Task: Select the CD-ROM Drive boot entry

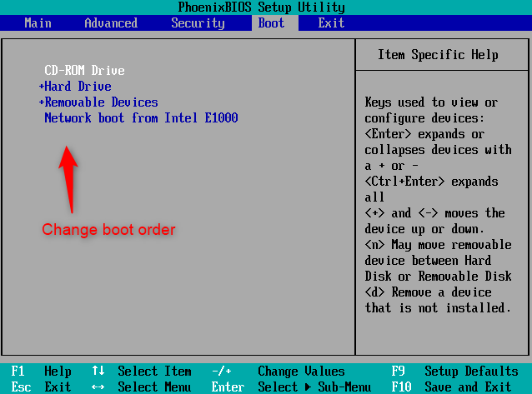Action: pos(84,71)
